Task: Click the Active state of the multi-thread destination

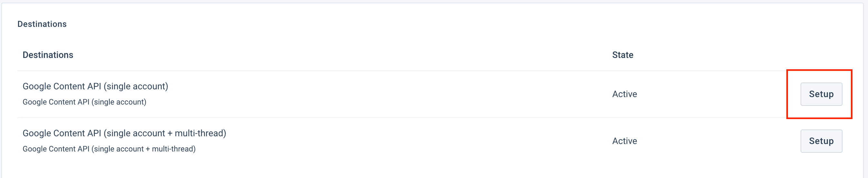Action: coord(624,141)
